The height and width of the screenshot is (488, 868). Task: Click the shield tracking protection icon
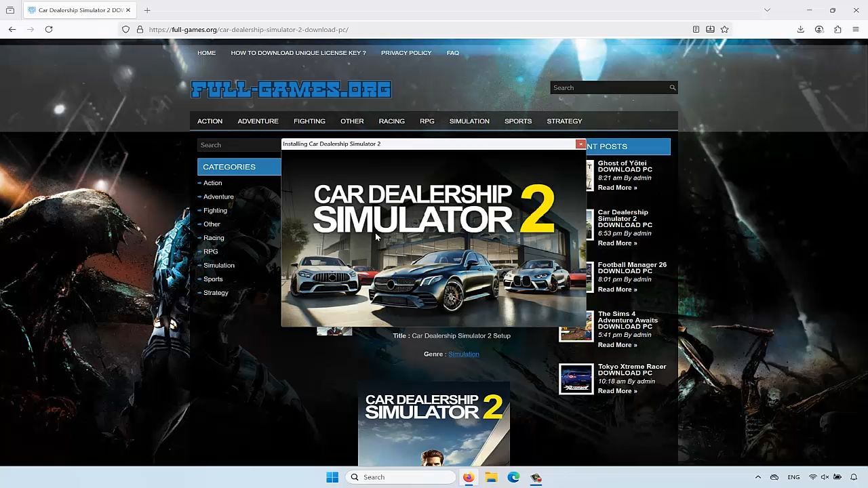point(125,29)
